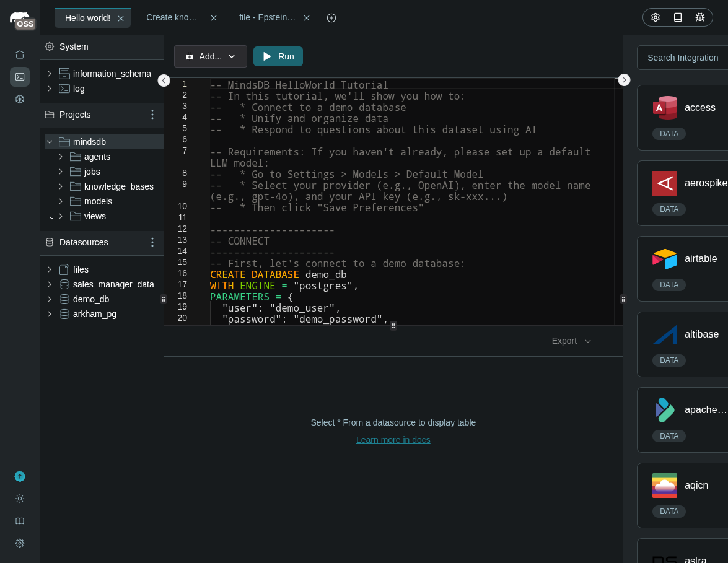Collapse the left navigation panel arrow
Image resolution: width=728 pixels, height=563 pixels.
pyautogui.click(x=164, y=81)
